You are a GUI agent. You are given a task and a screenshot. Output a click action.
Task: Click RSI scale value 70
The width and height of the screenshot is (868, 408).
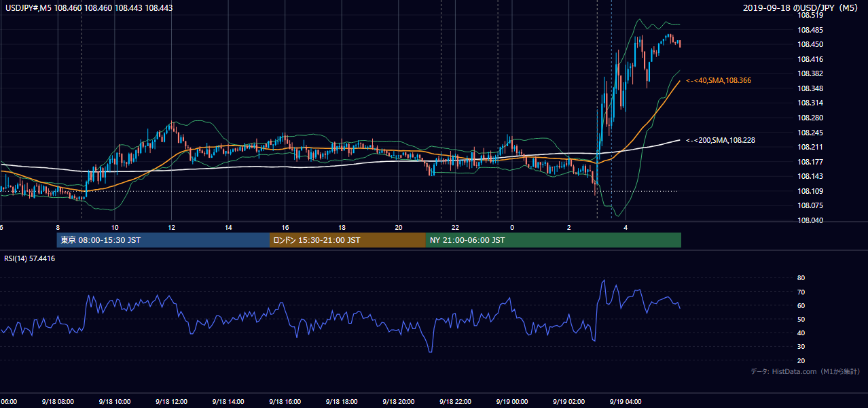coord(801,292)
